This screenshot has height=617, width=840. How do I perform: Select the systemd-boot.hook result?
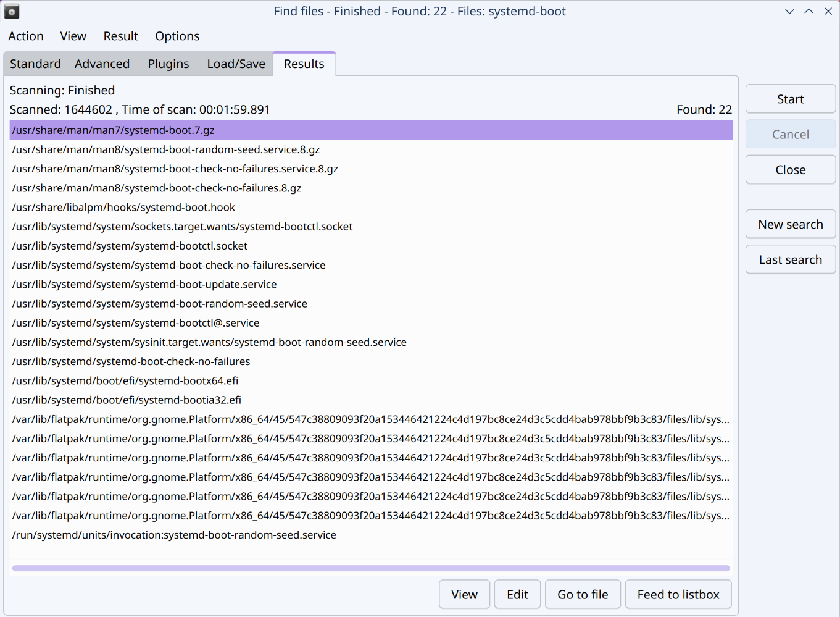(371, 208)
